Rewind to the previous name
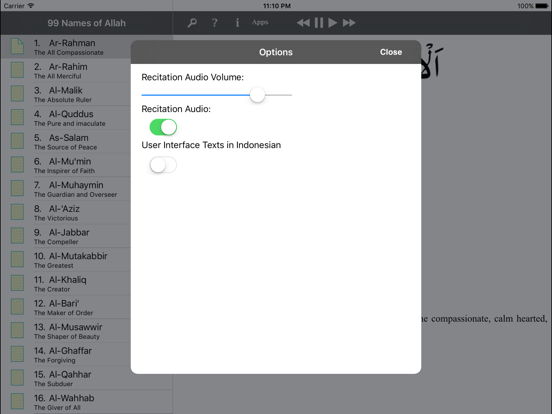552x414 pixels. click(303, 23)
